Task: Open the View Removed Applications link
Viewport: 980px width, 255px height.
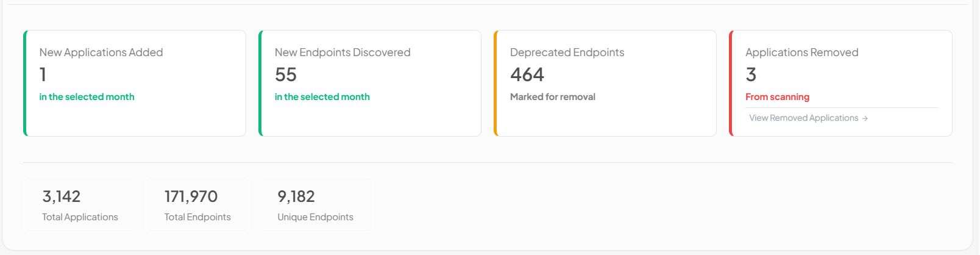Action: 803,118
